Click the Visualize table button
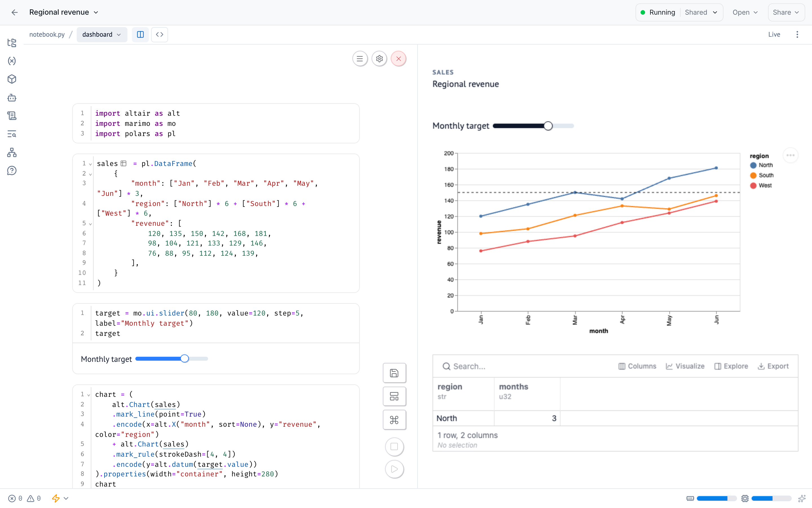The image size is (812, 508). coord(685,366)
